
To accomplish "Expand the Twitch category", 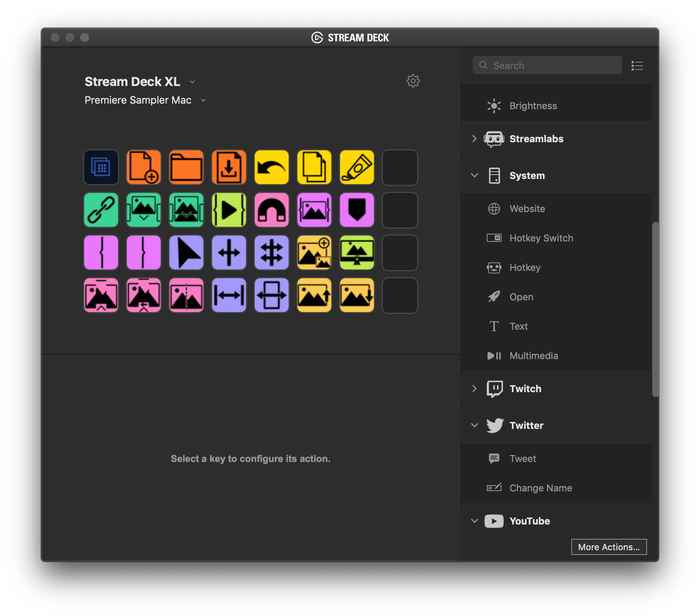I will (x=474, y=388).
